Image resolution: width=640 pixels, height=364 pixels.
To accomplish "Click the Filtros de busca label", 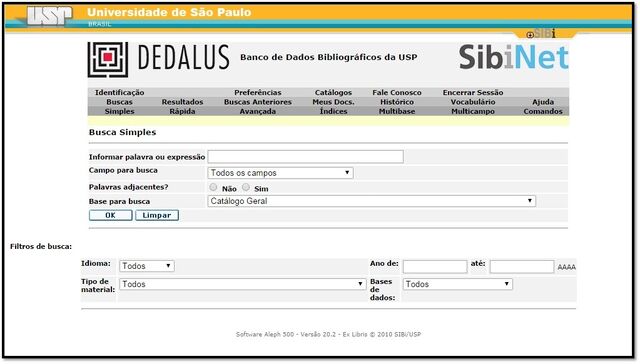I will click(x=41, y=246).
